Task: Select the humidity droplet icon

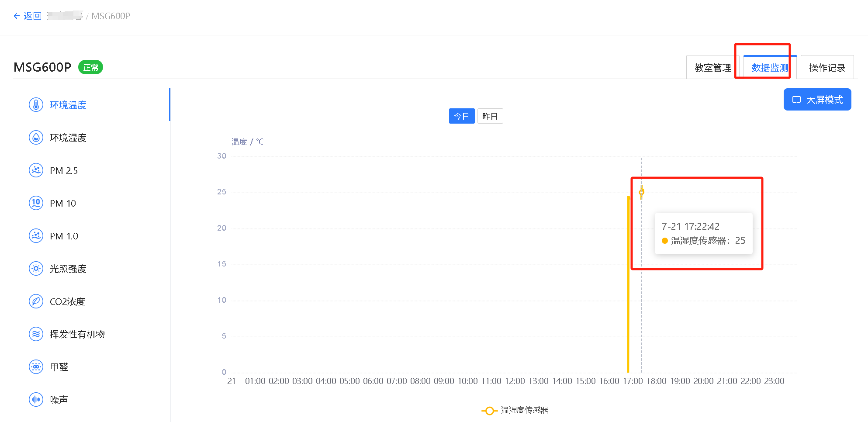Action: click(x=36, y=138)
